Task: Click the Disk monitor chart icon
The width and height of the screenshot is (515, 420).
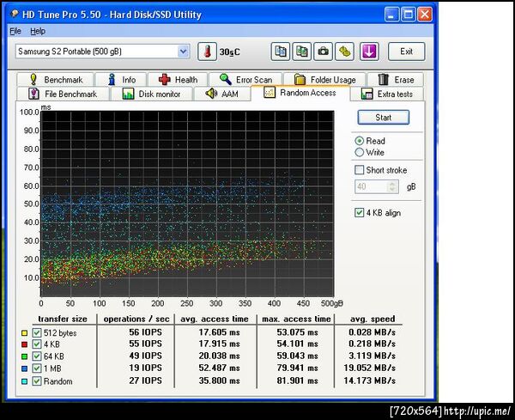Action: tap(128, 94)
